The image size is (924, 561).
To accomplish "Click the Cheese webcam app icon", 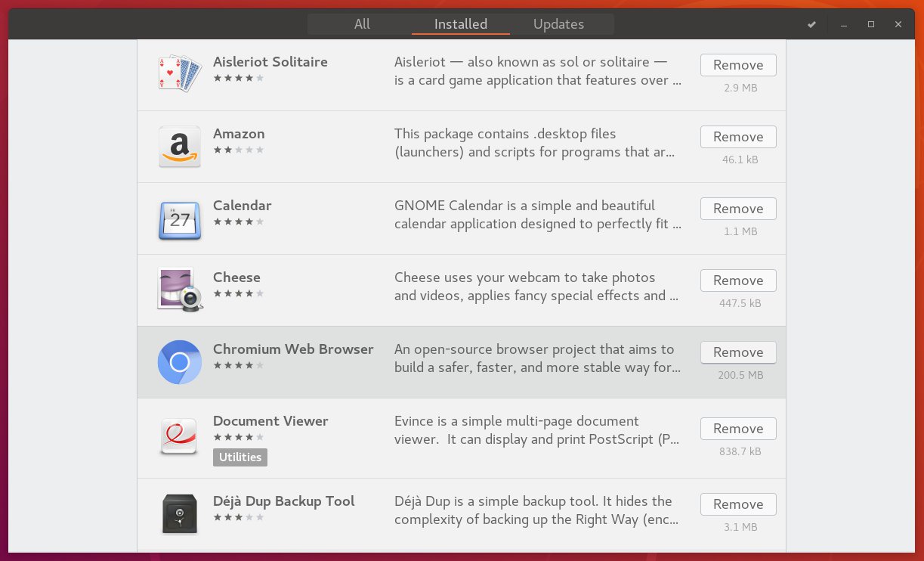I will 179,290.
